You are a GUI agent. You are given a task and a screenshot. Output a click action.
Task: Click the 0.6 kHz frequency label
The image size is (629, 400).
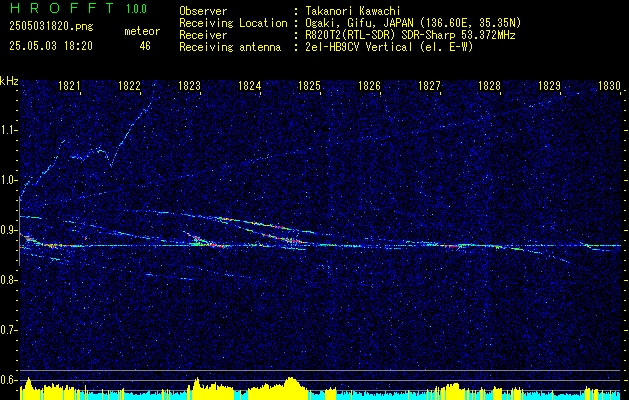tap(7, 380)
